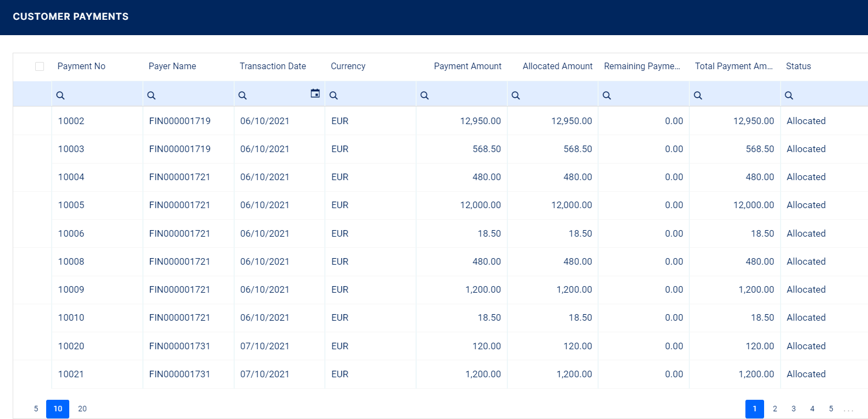
Task: Click the search icon under Payer Name
Action: [152, 96]
